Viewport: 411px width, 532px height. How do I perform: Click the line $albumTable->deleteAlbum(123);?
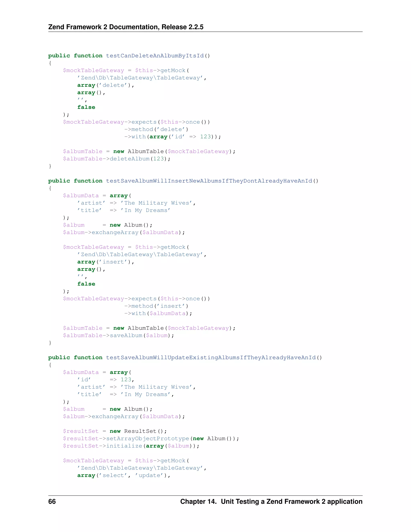tap(117, 159)
